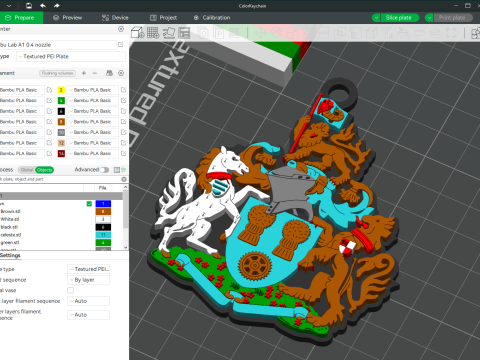Screen dimensions: 480x360
Task: Click the Slice plate button
Action: tap(399, 18)
